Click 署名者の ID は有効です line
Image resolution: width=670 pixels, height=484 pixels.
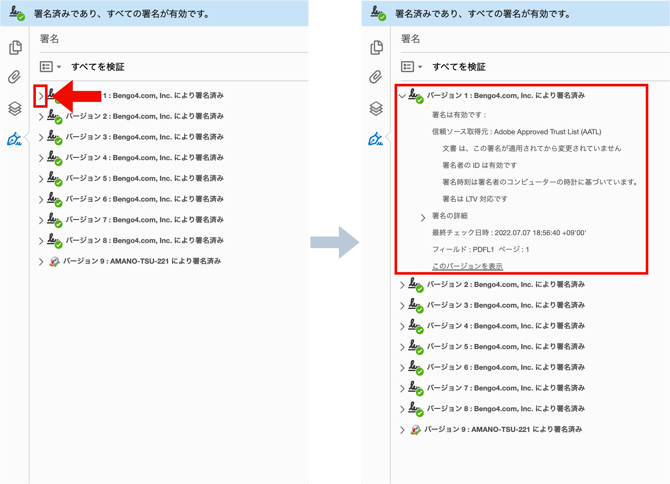pyautogui.click(x=479, y=165)
